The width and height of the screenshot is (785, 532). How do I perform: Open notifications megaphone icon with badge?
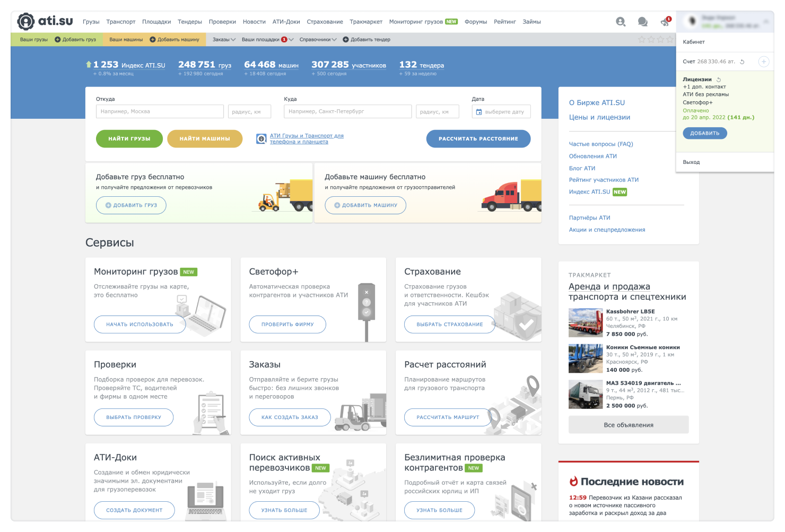coord(665,22)
